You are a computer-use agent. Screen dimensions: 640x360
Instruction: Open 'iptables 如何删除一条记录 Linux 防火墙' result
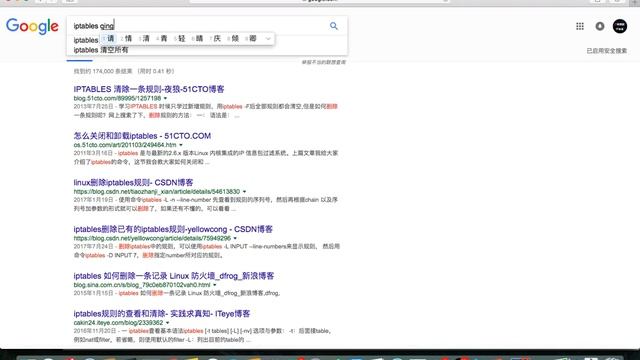click(174, 276)
